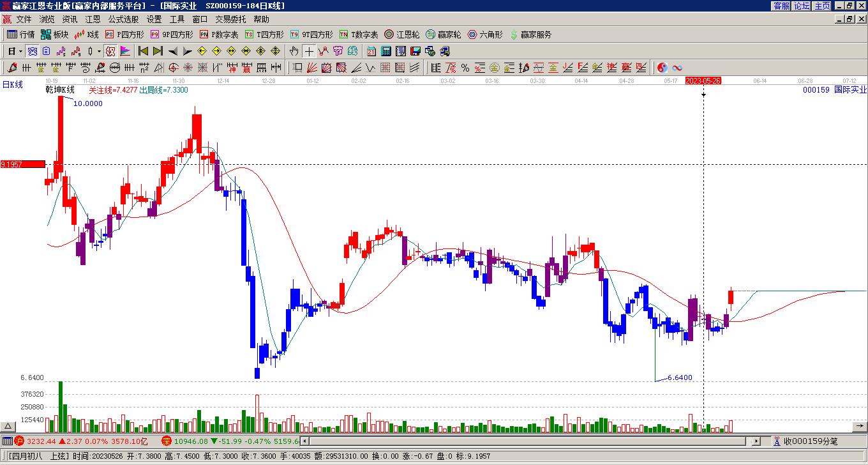
Task: Open the 江恩 menu
Action: pos(93,20)
